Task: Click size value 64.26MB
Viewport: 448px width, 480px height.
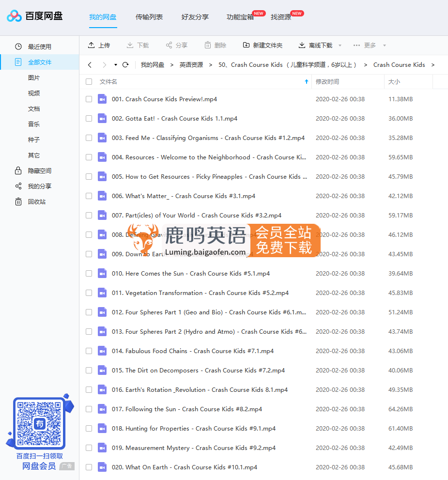Action: [x=401, y=409]
